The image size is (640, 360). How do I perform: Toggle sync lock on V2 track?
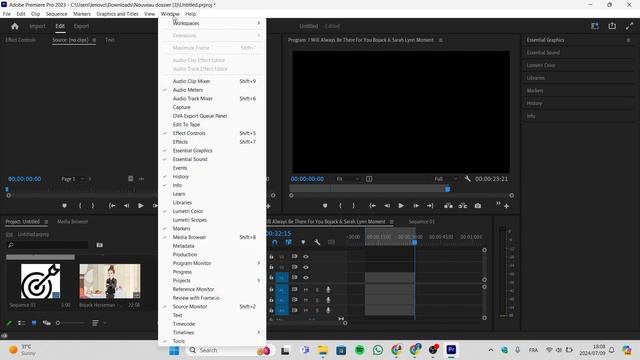[x=294, y=267]
